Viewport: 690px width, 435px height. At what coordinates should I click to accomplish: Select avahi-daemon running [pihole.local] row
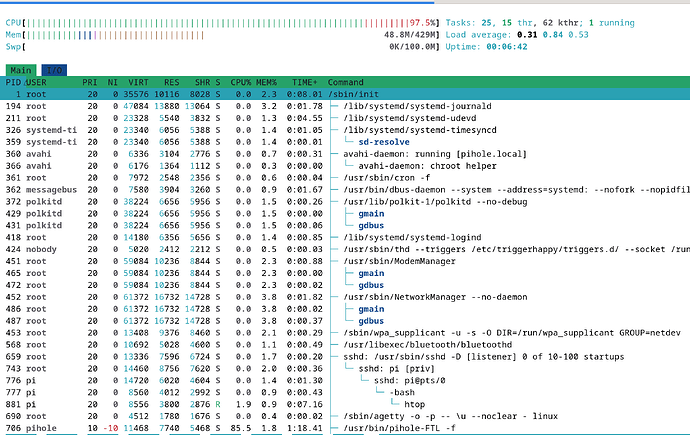point(345,154)
